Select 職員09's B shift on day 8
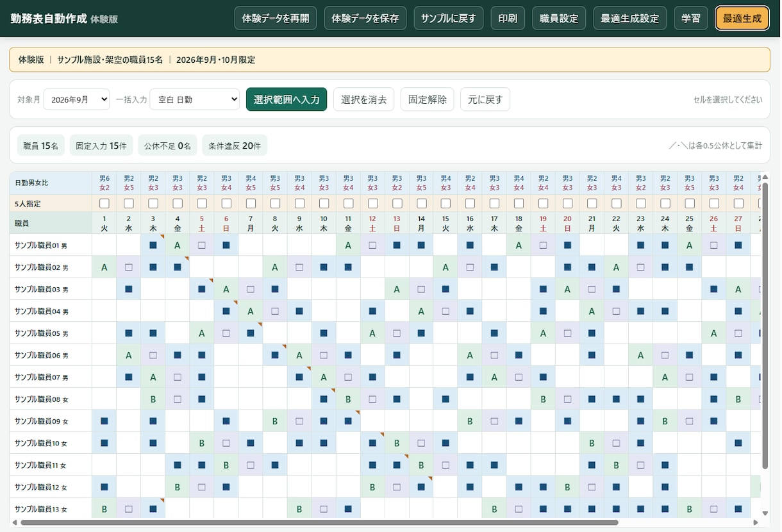The image size is (782, 532). 275,421
